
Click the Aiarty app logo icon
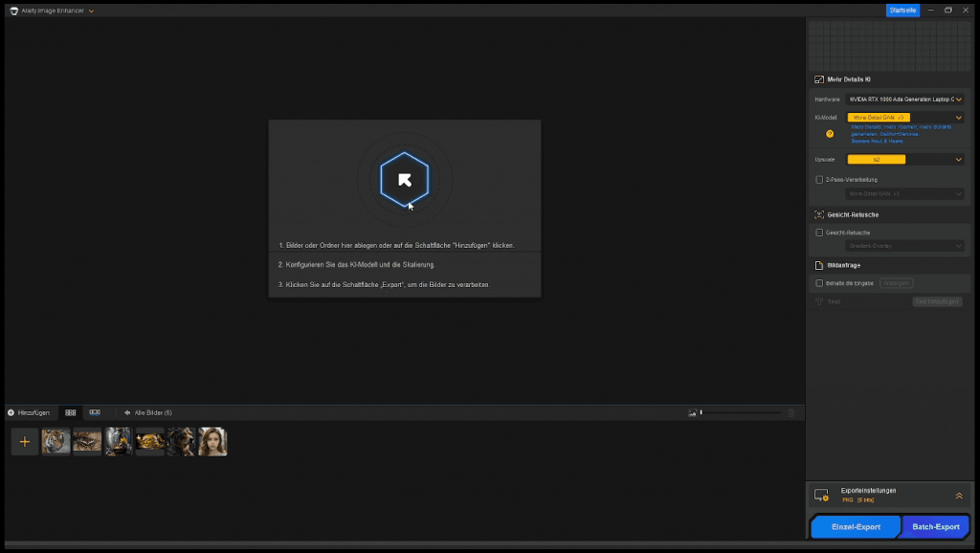pos(14,11)
